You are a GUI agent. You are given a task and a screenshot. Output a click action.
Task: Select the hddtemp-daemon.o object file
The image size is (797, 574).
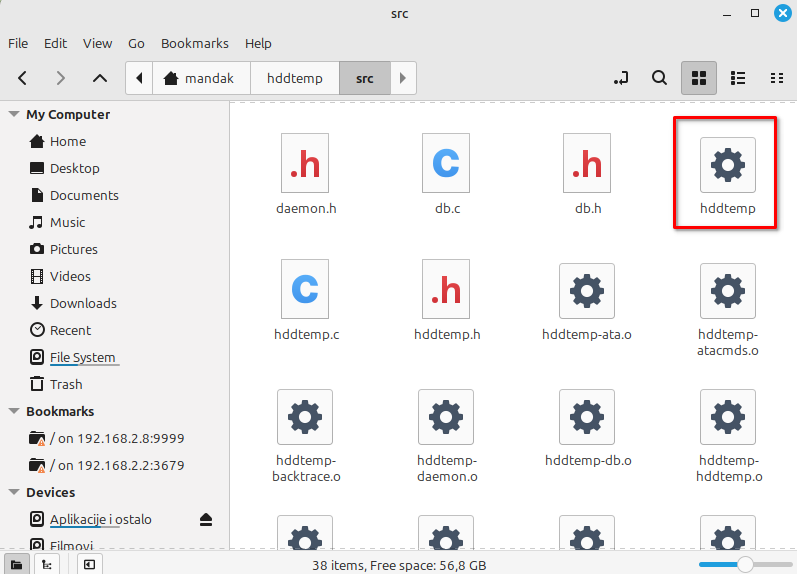pyautogui.click(x=446, y=436)
